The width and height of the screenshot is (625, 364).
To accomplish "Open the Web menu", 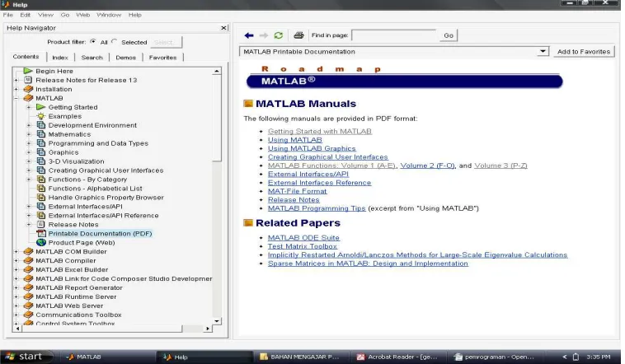I will click(83, 15).
